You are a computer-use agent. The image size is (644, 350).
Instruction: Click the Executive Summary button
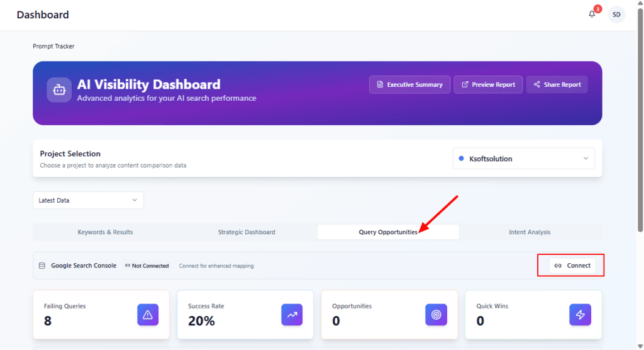click(x=409, y=85)
